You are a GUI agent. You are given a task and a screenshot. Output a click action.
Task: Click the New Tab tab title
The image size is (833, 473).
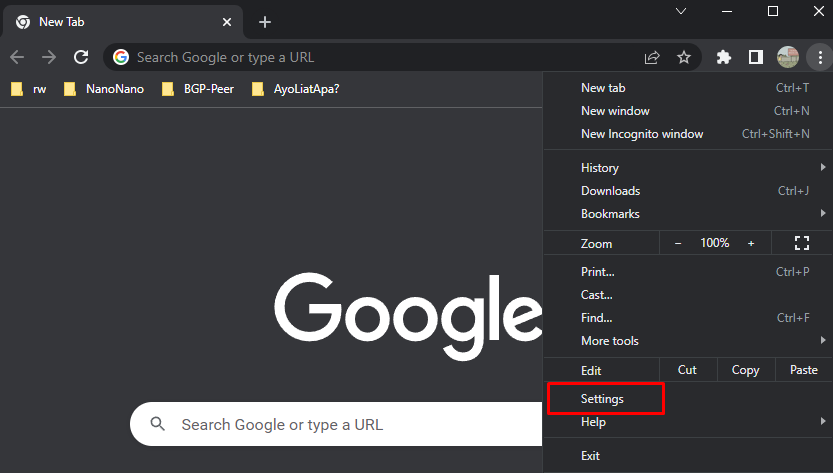62,22
